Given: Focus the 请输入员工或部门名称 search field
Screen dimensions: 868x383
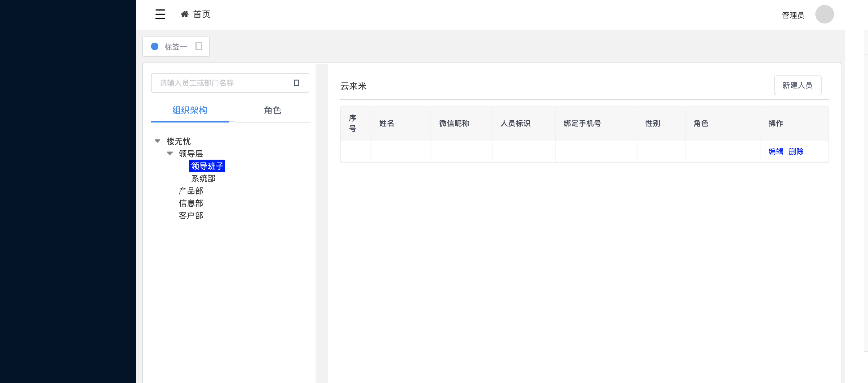Looking at the screenshot, I should (x=230, y=83).
